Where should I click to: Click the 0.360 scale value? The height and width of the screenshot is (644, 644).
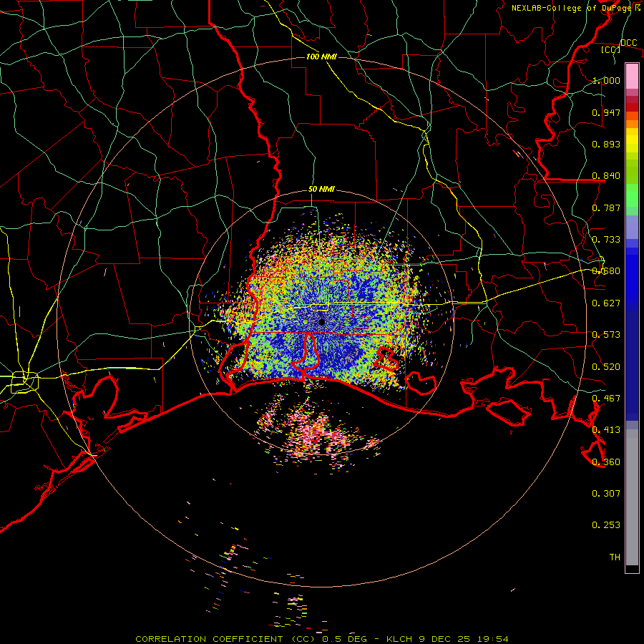(x=606, y=462)
